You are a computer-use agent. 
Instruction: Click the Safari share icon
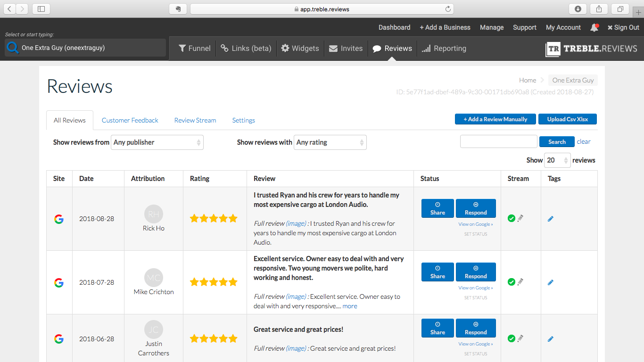click(599, 9)
